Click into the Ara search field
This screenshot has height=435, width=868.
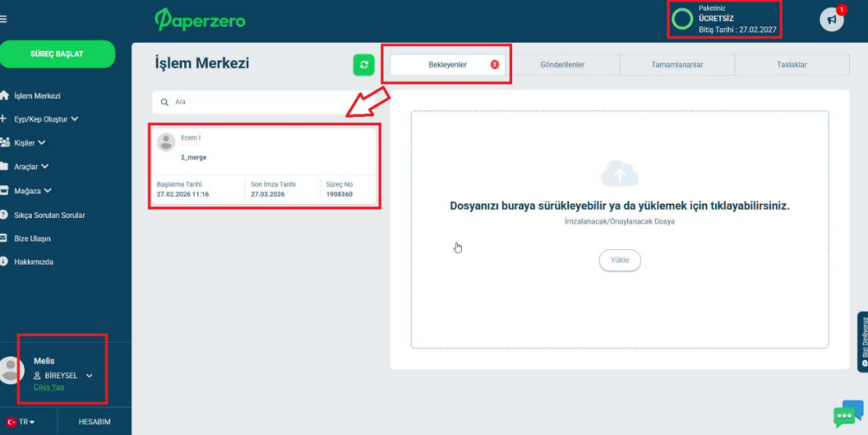coord(263,103)
